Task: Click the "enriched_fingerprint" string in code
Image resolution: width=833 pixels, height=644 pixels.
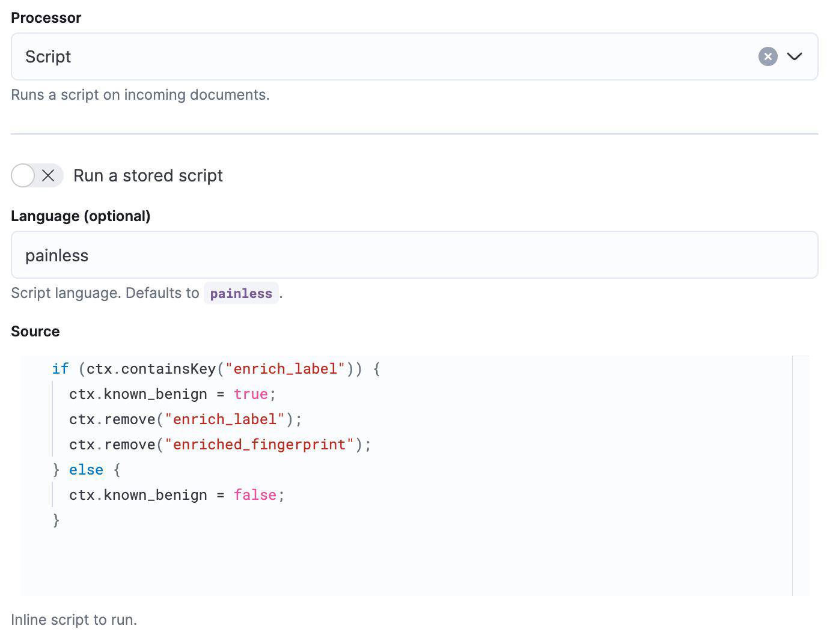Action: pyautogui.click(x=259, y=445)
